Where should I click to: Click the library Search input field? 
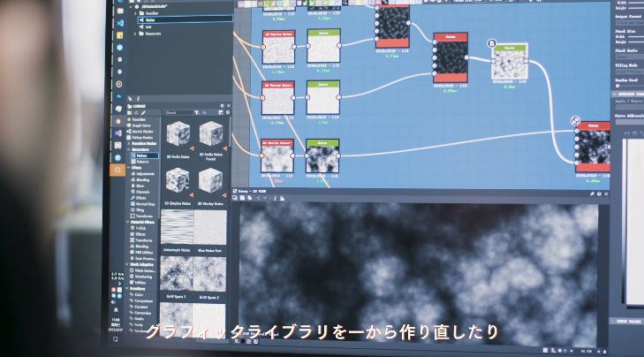pos(178,112)
